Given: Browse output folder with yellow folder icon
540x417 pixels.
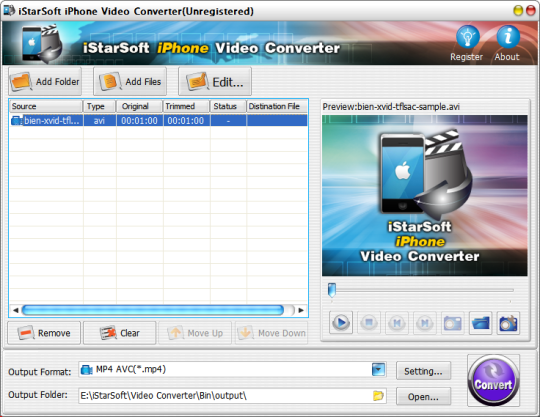Looking at the screenshot, I should click(x=378, y=396).
